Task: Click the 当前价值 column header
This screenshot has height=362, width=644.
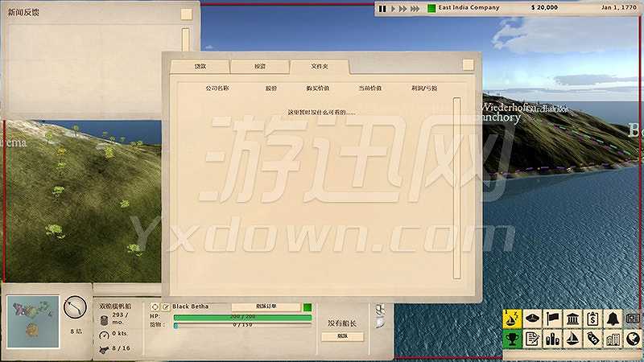Action: tap(370, 88)
